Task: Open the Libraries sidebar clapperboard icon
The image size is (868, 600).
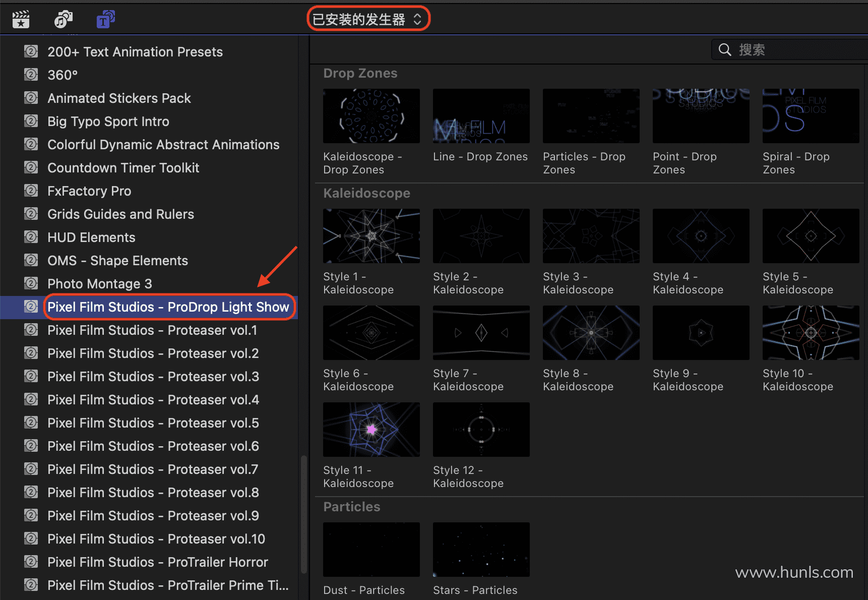Action: tap(21, 19)
